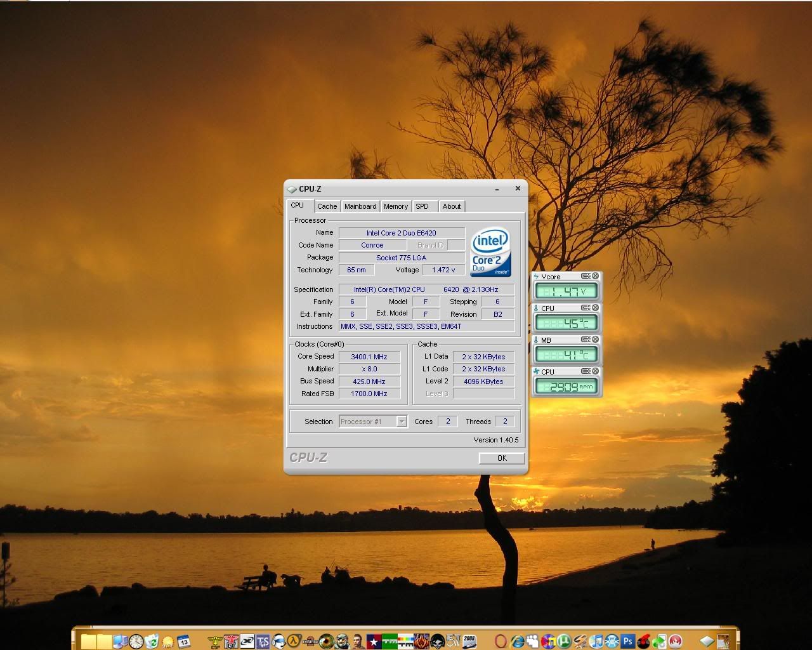Toggle the magnet dock icon on MB widget

[x=586, y=340]
